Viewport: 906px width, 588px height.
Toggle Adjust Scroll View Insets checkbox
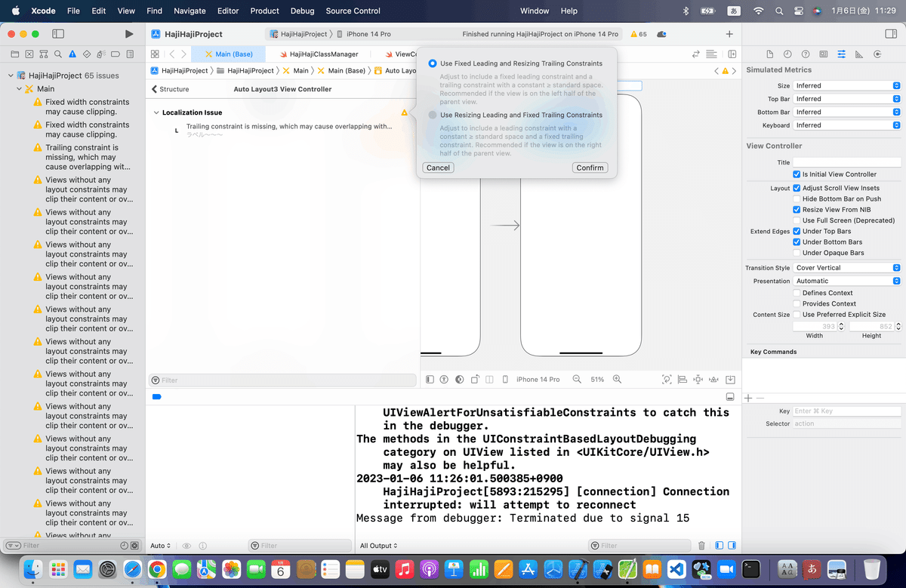coord(797,188)
